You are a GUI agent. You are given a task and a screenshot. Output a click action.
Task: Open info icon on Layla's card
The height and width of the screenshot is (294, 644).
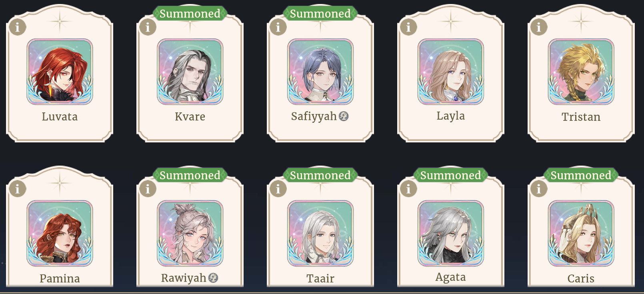408,27
